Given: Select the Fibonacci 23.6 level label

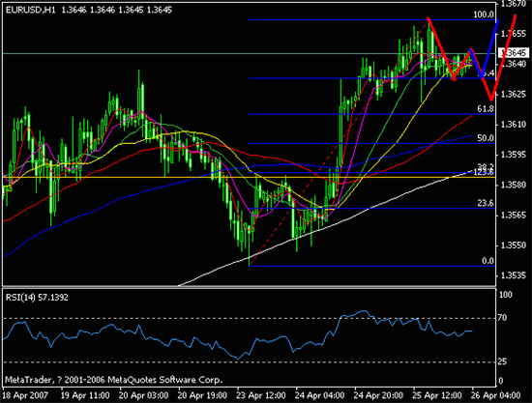Looking at the screenshot, I should tap(486, 203).
